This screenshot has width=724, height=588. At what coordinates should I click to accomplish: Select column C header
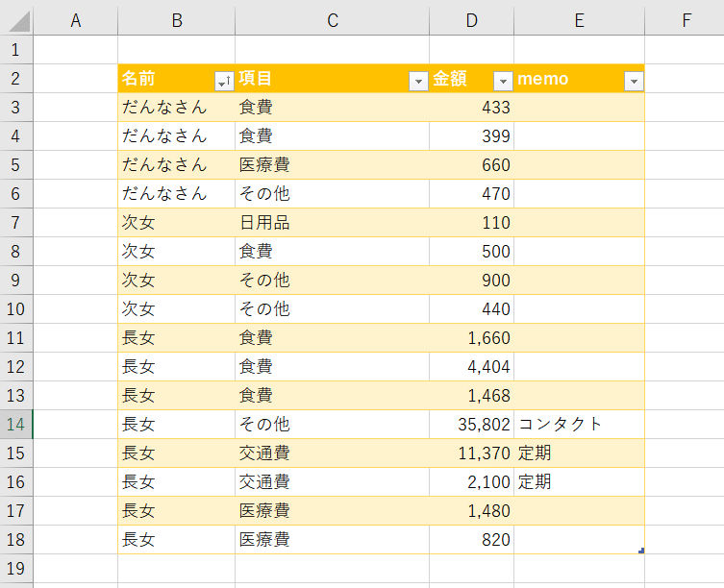coord(333,20)
